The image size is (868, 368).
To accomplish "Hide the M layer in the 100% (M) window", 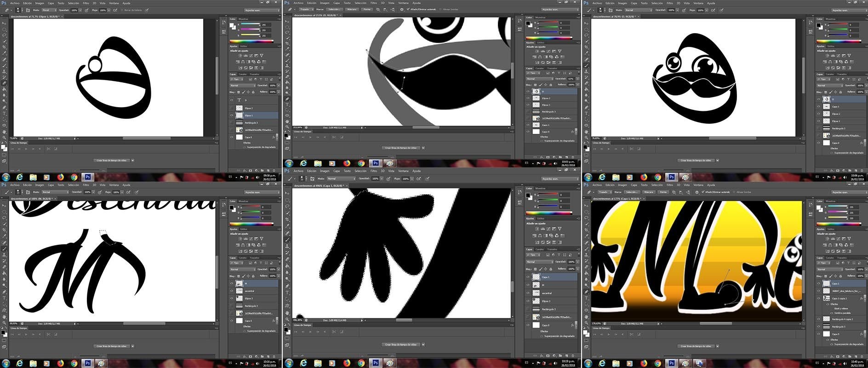I will [232, 284].
